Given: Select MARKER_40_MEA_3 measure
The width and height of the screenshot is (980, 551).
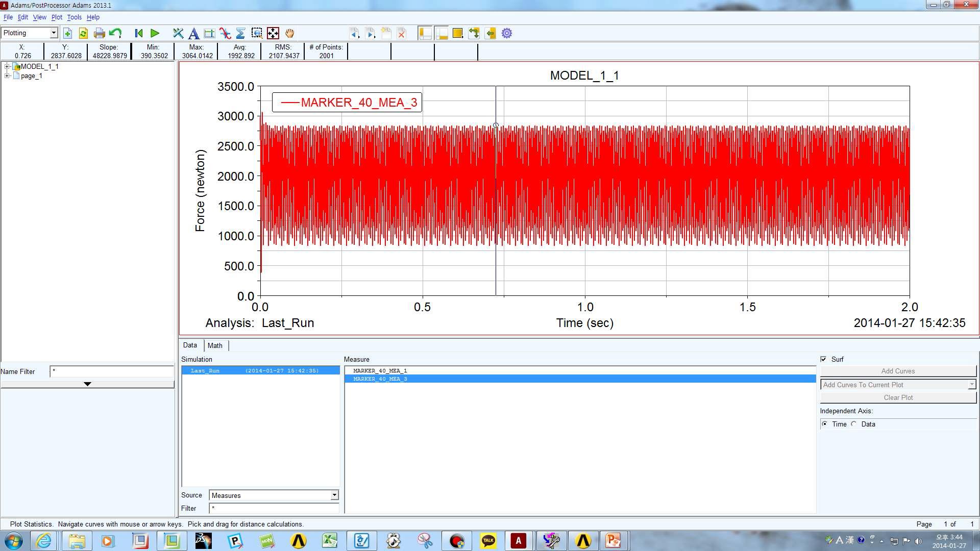Looking at the screenshot, I should coord(580,379).
